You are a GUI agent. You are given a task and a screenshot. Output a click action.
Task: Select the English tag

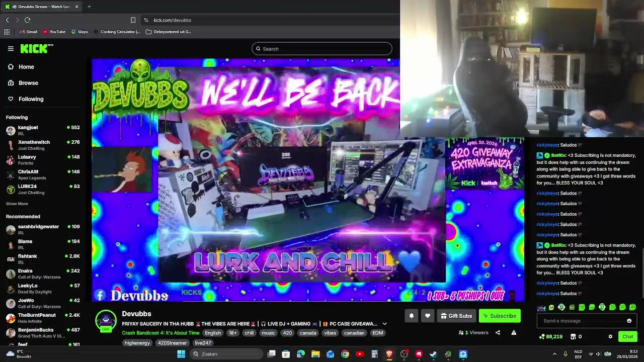pyautogui.click(x=213, y=333)
